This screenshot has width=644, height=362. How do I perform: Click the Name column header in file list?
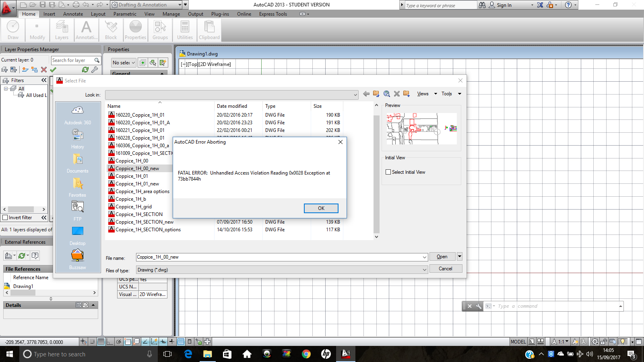(160, 106)
